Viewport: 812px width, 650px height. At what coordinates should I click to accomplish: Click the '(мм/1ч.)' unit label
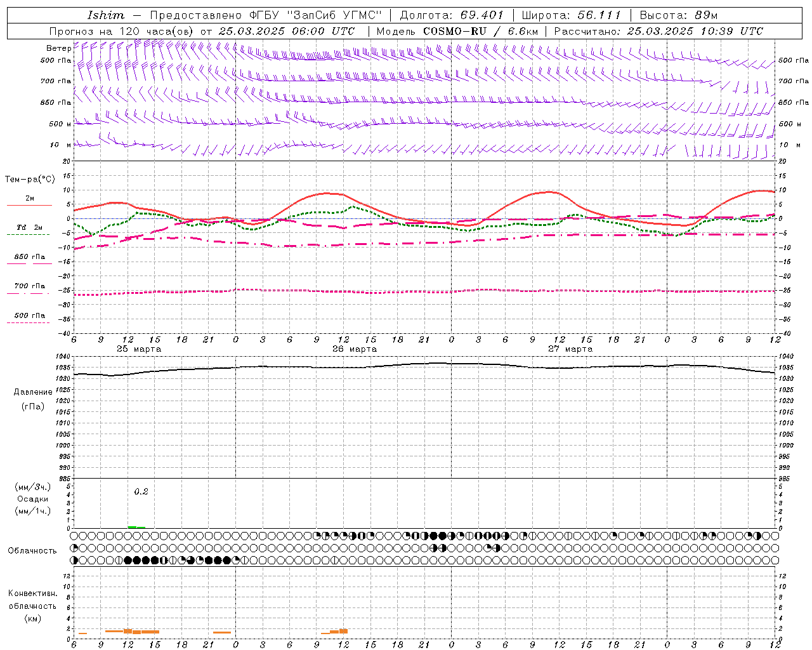(x=32, y=511)
